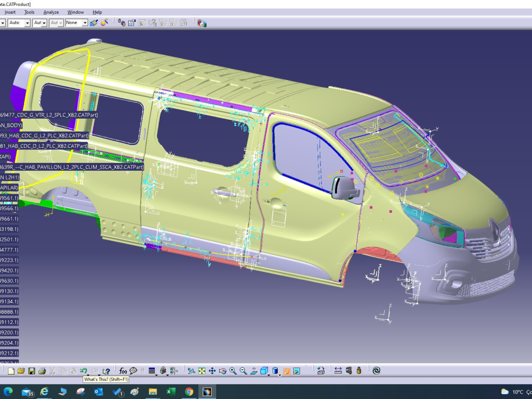Select tree node ending '9561.1)'
Screen dimensions: 532x399
click(9, 198)
